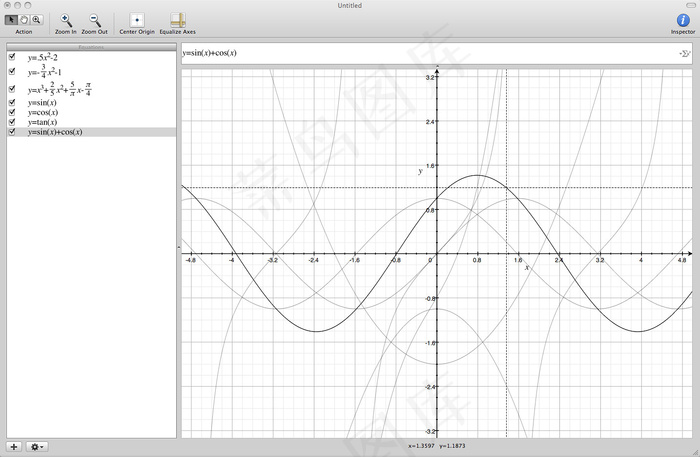
Task: Select the cubic equation with π terms
Action: (x=91, y=88)
